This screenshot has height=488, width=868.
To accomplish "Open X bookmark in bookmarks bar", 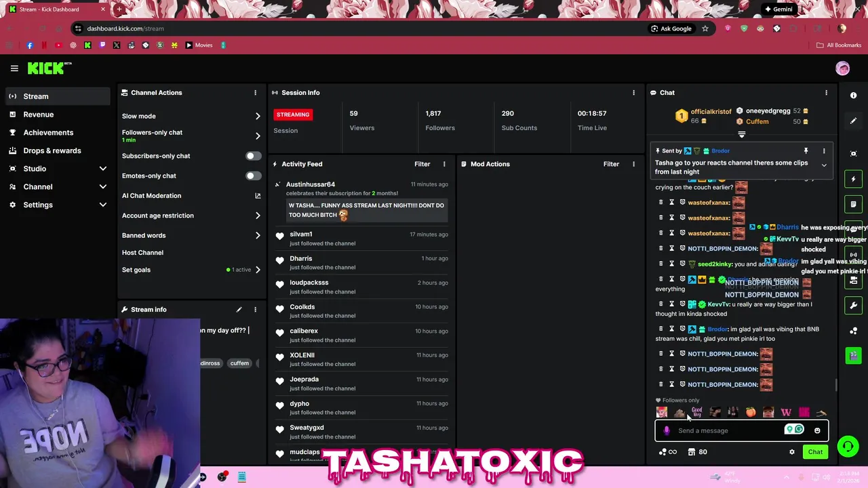I will (x=117, y=45).
